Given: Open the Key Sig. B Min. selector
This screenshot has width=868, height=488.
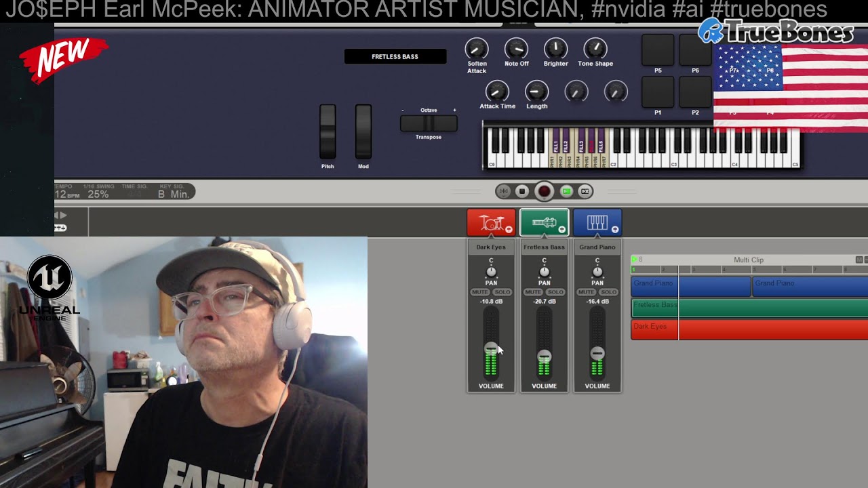Looking at the screenshot, I should [173, 194].
